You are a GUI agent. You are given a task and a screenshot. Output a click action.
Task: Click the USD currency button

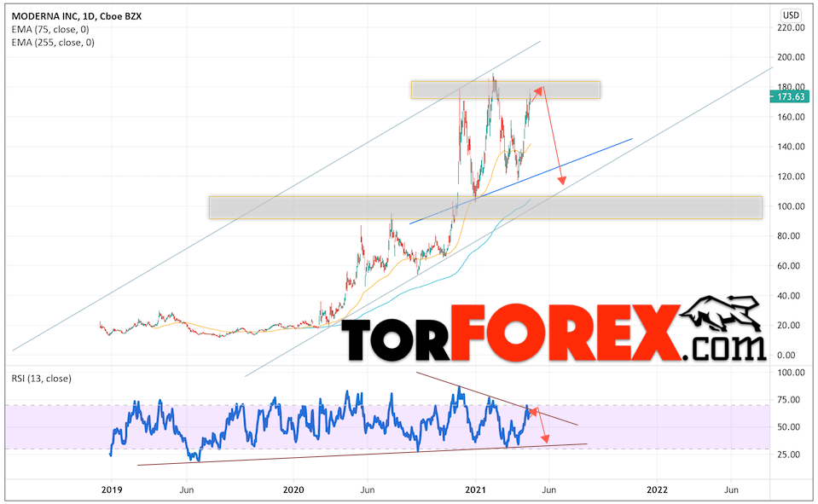(791, 15)
